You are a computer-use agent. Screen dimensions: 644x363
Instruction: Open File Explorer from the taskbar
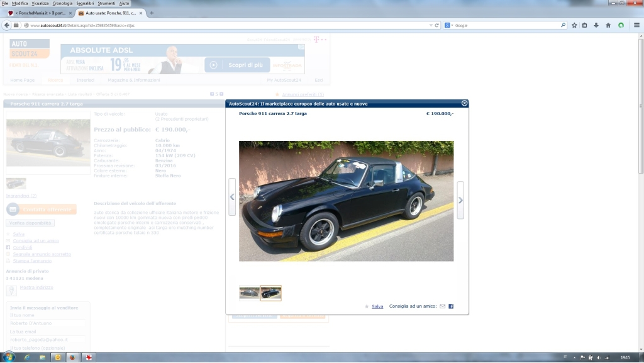pos(42,357)
